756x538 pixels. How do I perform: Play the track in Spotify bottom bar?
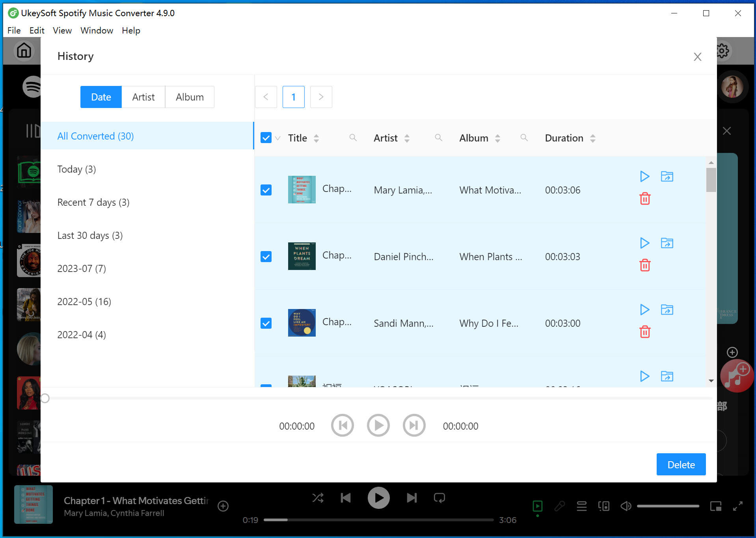tap(378, 498)
